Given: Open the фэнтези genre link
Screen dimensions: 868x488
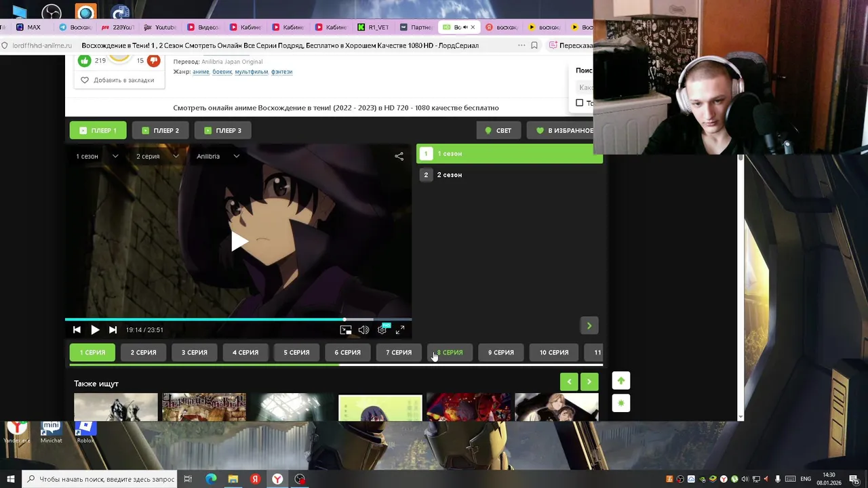Looking at the screenshot, I should click(281, 72).
